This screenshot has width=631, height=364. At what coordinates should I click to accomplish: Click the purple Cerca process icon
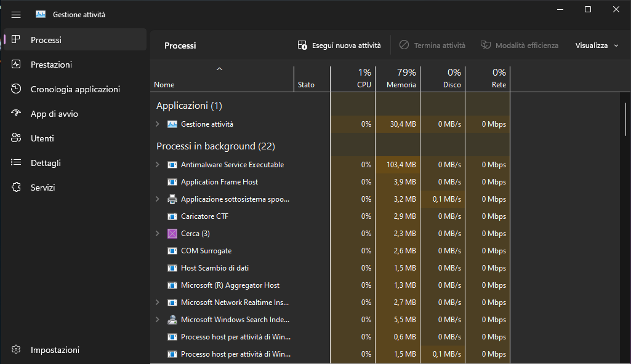[172, 234]
